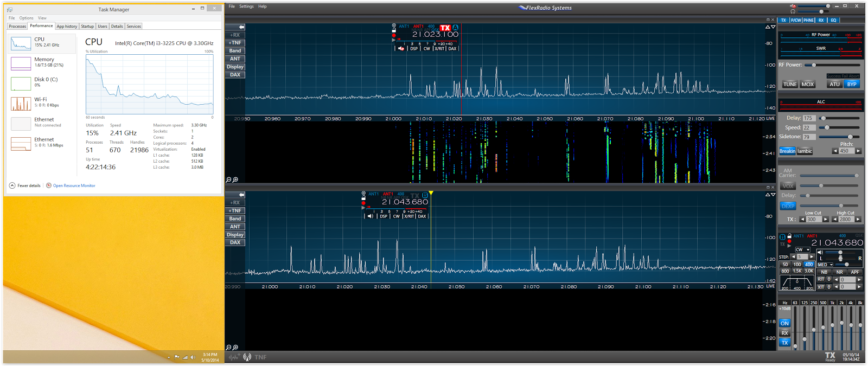
Task: Open the MED AGC dropdown
Action: [x=825, y=265]
